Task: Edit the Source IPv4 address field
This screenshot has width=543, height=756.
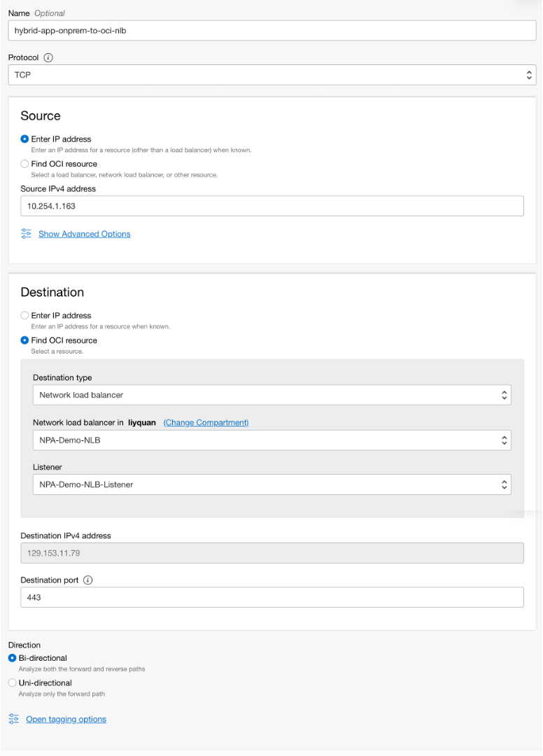Action: coord(271,205)
